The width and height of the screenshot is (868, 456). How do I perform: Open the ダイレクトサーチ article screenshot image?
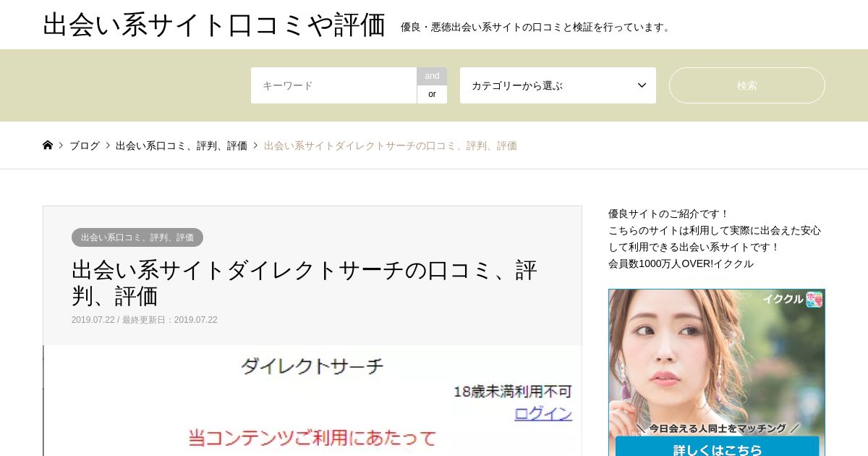point(312,400)
